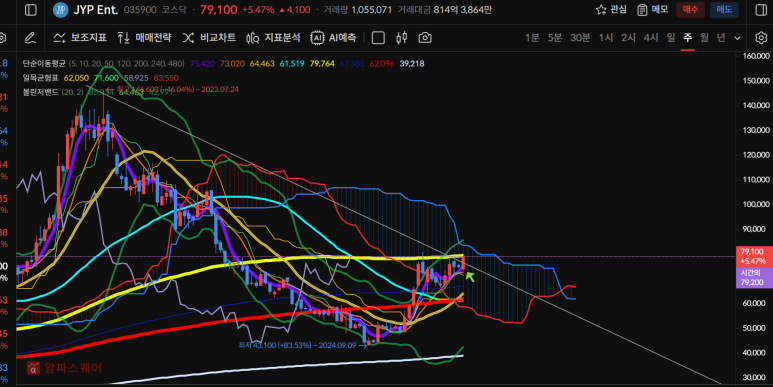Switch to the 년 yearly timeframe
773x387 pixels.
coord(721,38)
